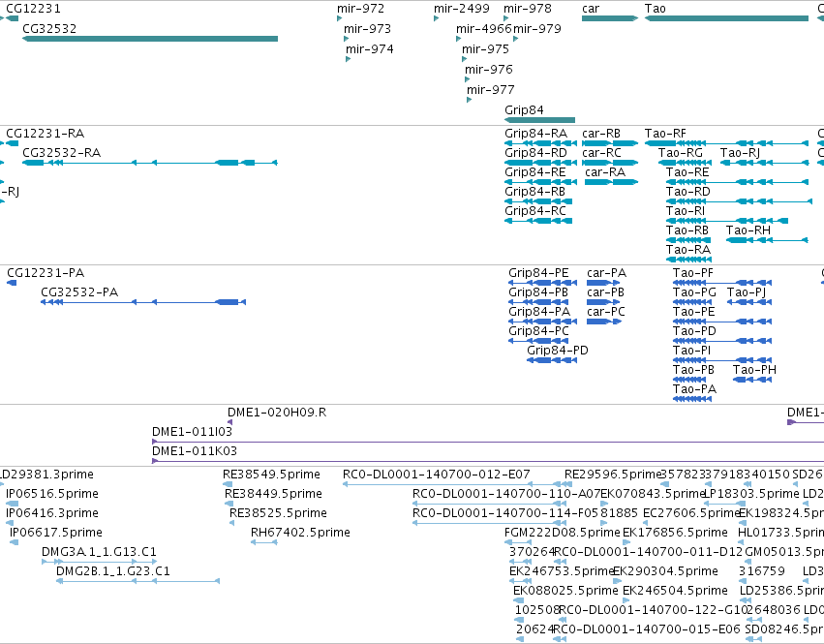Image resolution: width=824 pixels, height=644 pixels.
Task: Click protein Grip84-PD
Action: pyautogui.click(x=552, y=360)
